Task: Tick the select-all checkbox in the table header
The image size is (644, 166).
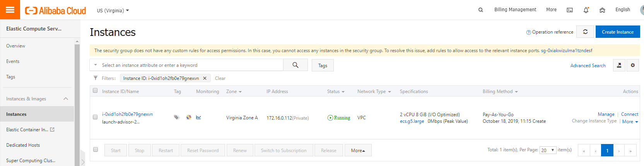Action: point(95,91)
